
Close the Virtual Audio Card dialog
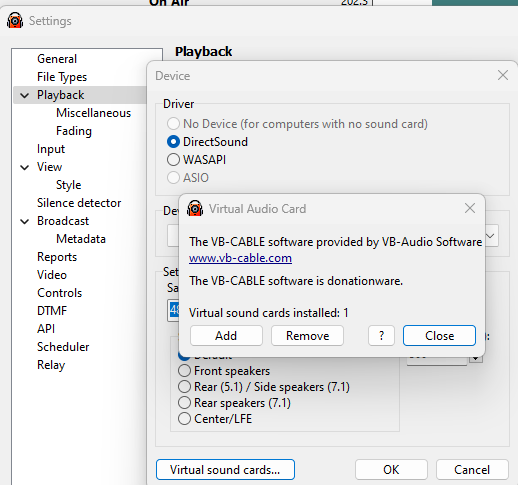coord(470,208)
